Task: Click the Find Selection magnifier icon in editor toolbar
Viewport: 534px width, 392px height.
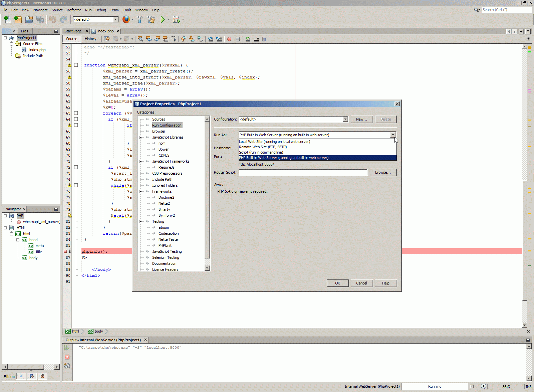Action: [141, 39]
